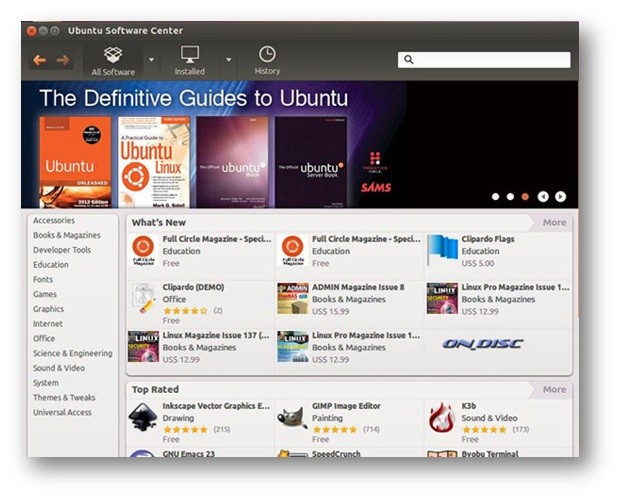Open the Clipardo Flags blue flag icon
The image size is (621, 499).
tap(442, 250)
